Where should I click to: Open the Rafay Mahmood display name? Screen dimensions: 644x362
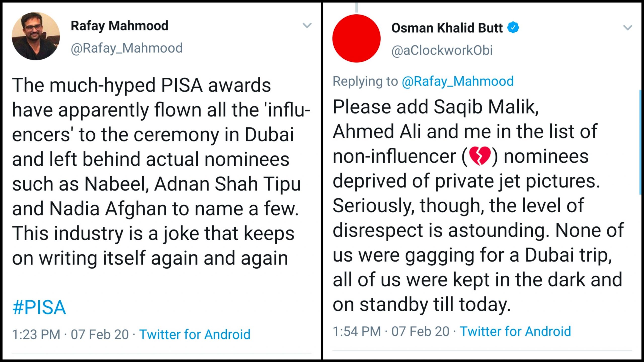tap(119, 26)
